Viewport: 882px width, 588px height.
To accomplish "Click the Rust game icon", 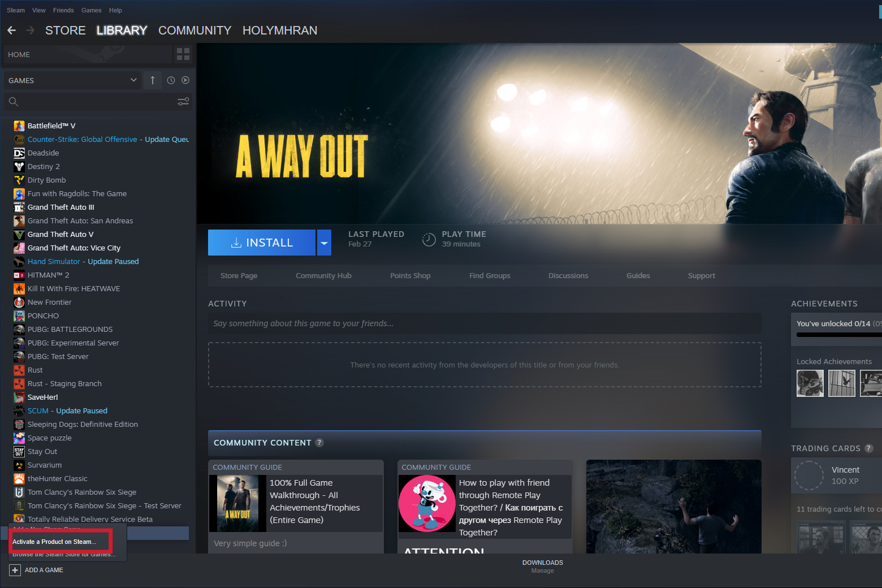I will 19,370.
